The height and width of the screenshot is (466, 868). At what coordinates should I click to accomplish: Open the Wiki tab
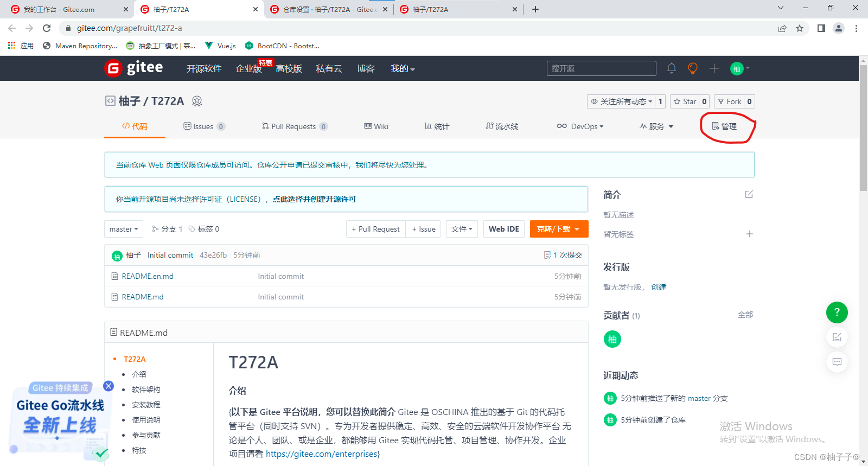pyautogui.click(x=376, y=126)
